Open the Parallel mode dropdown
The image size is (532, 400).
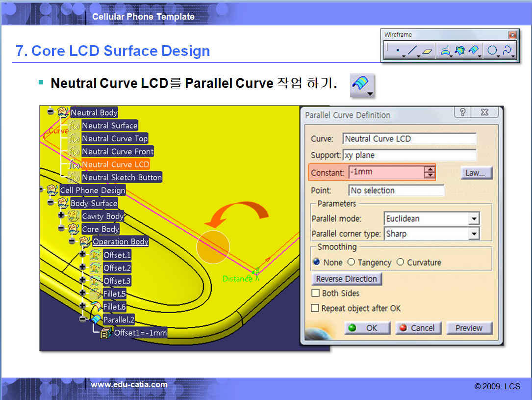(473, 219)
